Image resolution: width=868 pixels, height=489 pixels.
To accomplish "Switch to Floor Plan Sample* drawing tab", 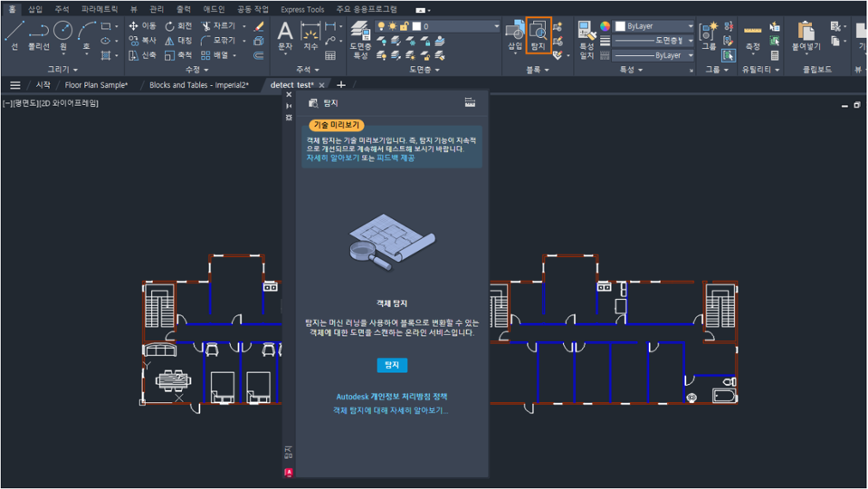I will 96,85.
